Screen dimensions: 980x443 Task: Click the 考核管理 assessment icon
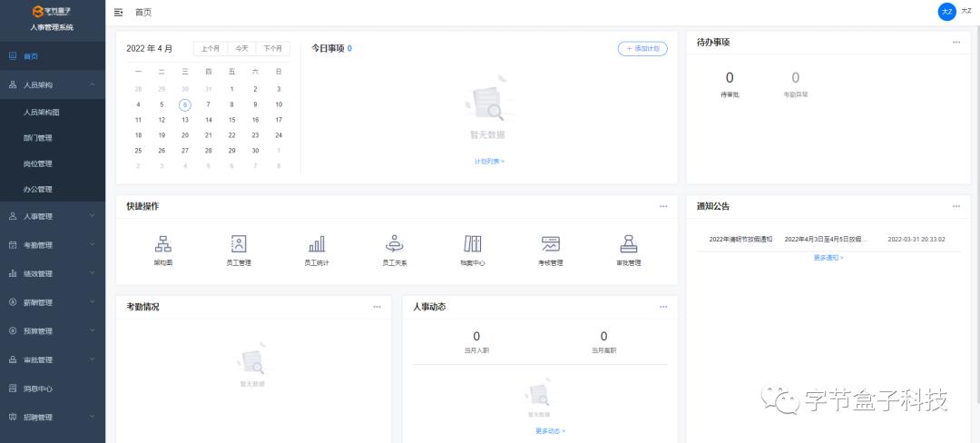[x=550, y=243]
